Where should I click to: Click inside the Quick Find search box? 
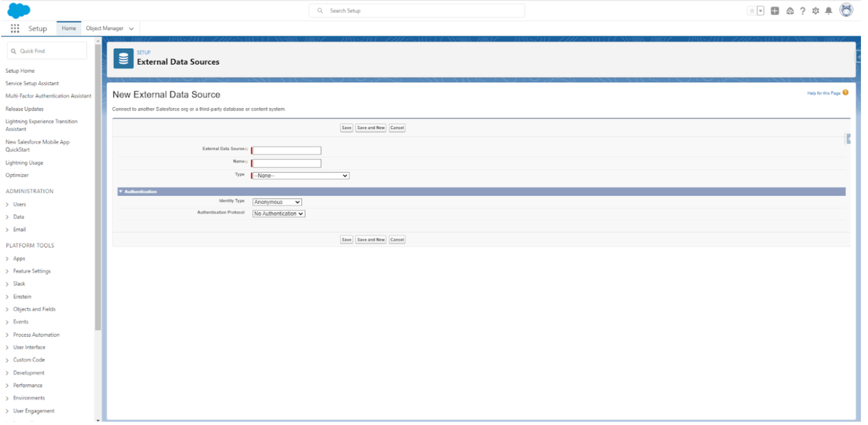coord(46,51)
